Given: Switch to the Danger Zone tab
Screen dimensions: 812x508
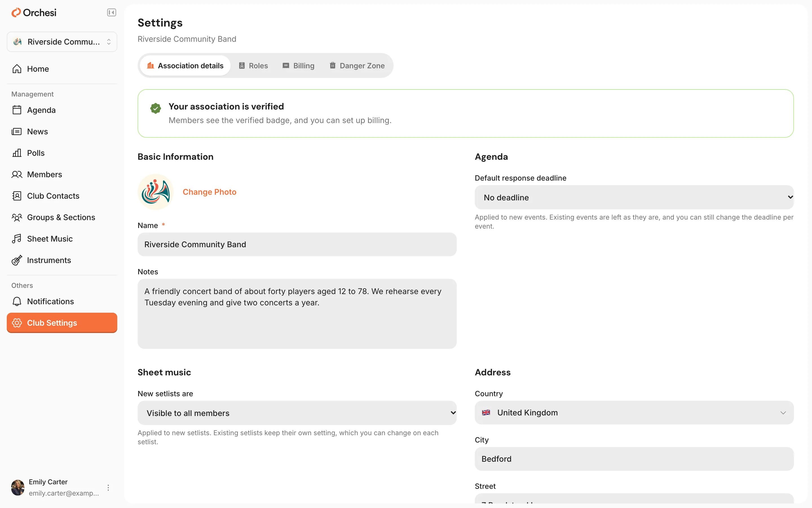Looking at the screenshot, I should 357,65.
